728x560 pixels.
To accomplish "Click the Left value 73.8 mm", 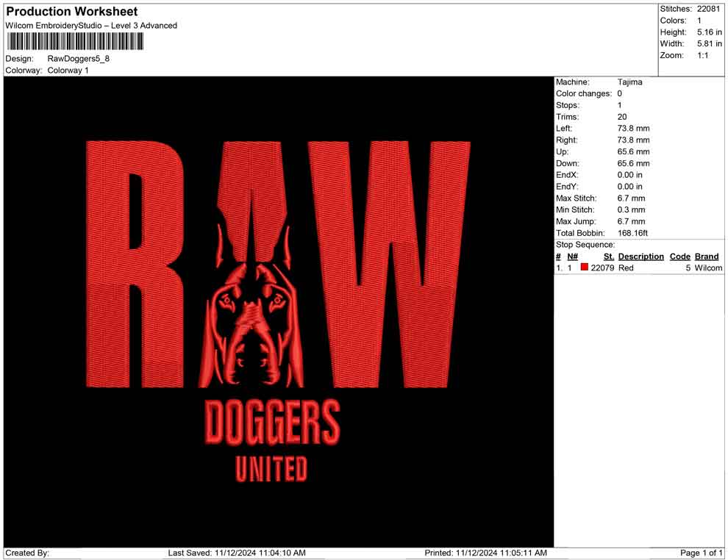I will (x=633, y=129).
